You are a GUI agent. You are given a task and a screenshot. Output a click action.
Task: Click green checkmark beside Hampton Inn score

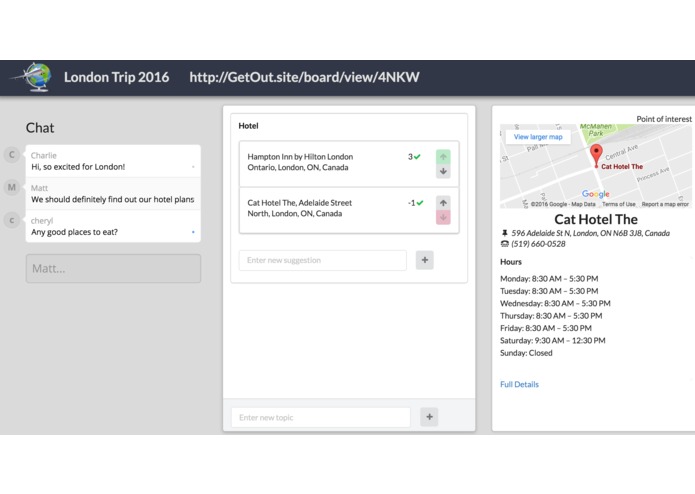417,157
